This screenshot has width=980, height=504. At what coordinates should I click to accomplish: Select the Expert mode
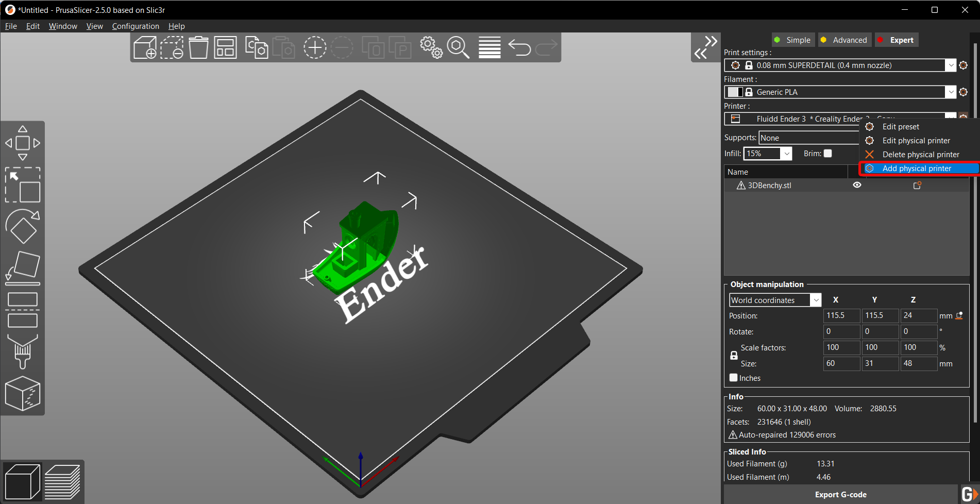[896, 40]
